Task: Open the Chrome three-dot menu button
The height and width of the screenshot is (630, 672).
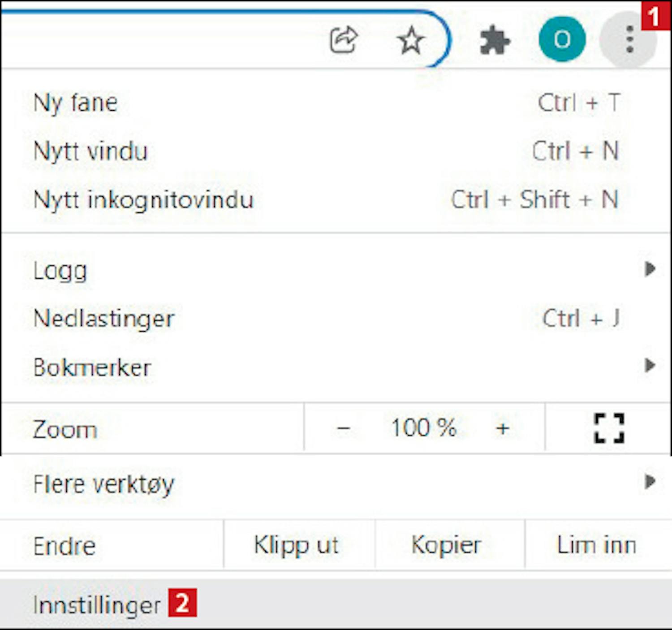Action: click(x=629, y=39)
